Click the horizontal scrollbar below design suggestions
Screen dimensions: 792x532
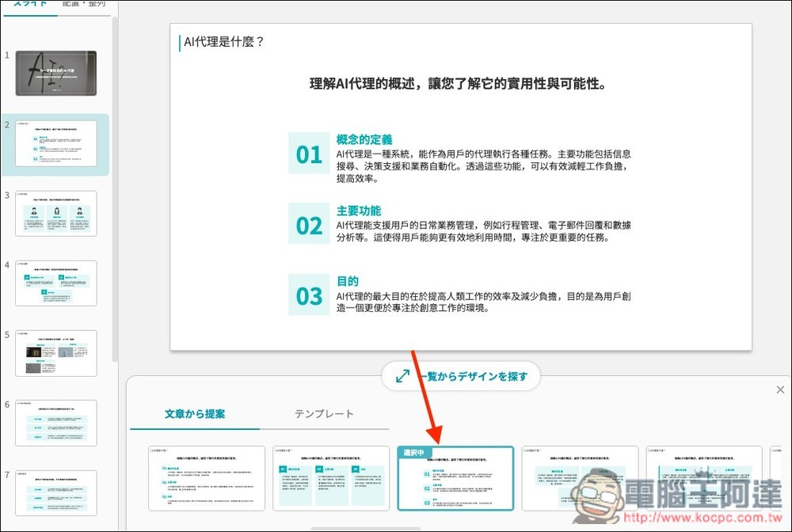[366, 529]
